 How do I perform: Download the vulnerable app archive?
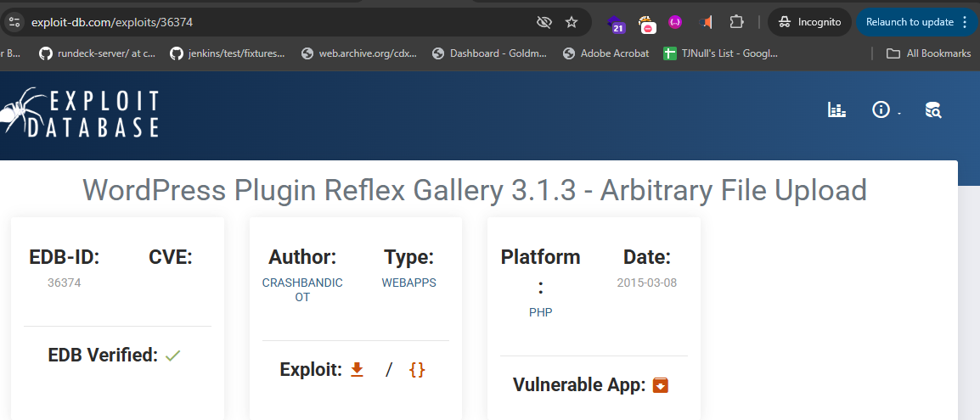click(661, 385)
